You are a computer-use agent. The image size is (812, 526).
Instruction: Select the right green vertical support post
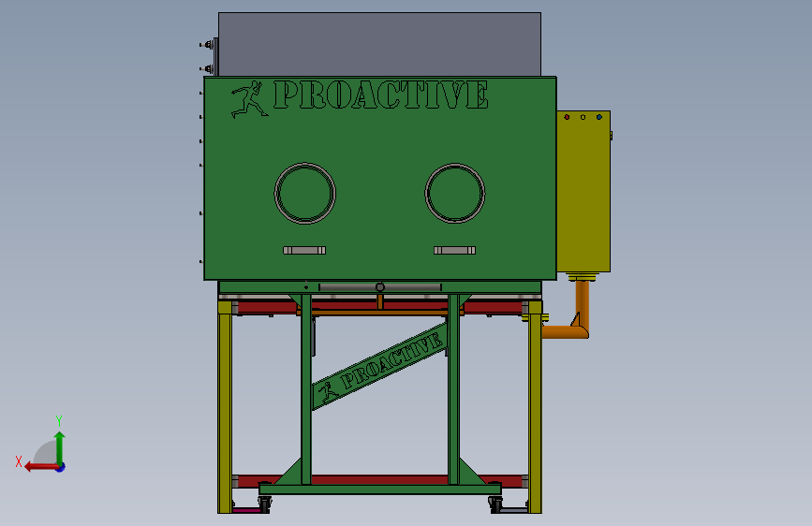[x=453, y=389]
